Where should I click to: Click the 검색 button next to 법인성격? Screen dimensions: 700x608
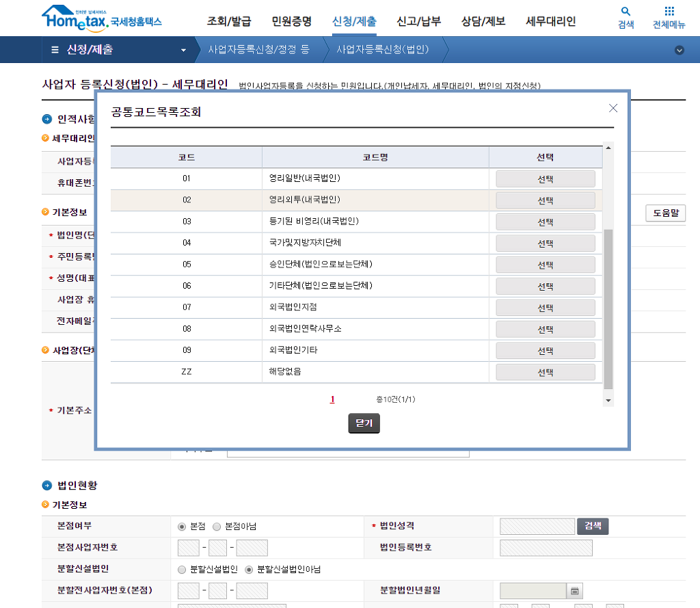click(593, 526)
